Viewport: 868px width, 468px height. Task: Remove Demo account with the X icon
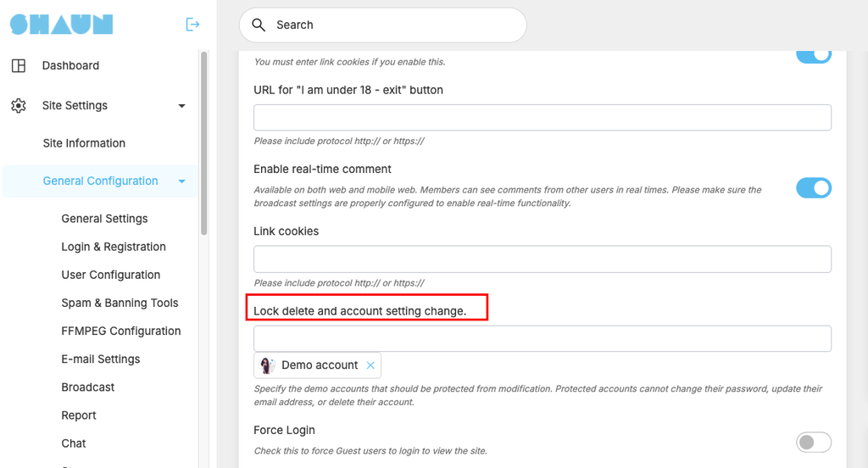point(370,365)
